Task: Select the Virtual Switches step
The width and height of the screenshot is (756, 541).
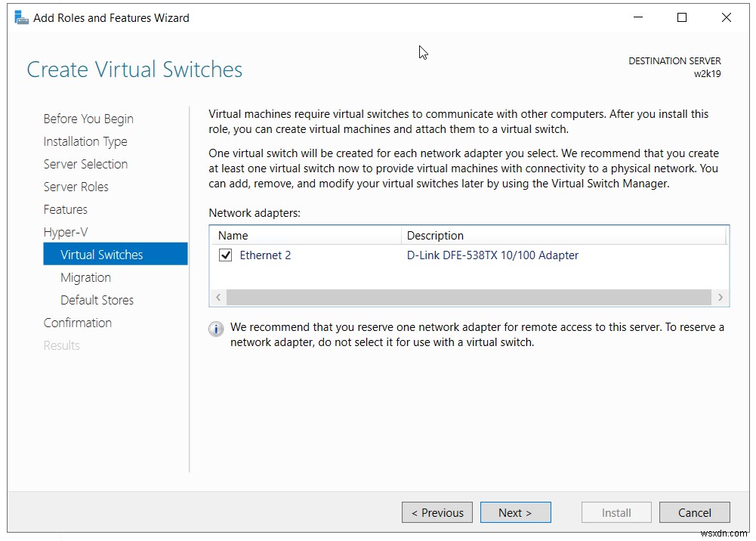Action: [101, 255]
